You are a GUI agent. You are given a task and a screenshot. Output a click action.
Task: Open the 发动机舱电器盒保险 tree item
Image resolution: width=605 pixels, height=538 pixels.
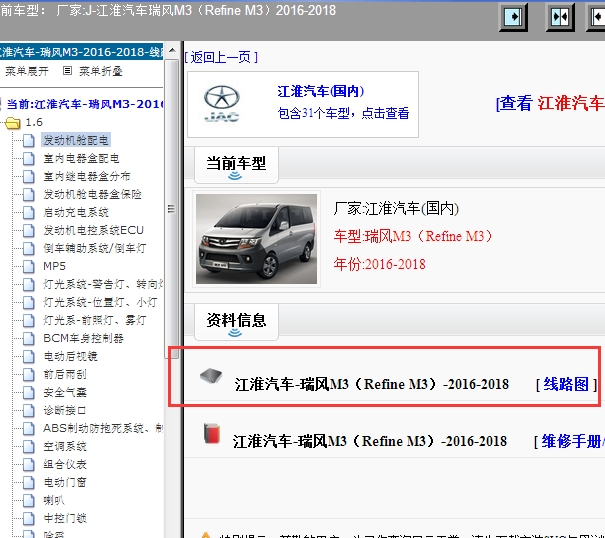(92, 194)
